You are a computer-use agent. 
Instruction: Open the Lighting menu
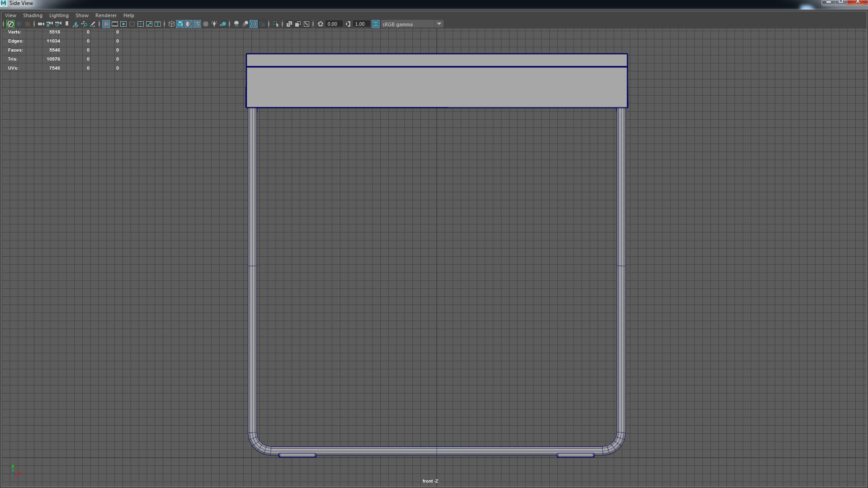coord(59,15)
